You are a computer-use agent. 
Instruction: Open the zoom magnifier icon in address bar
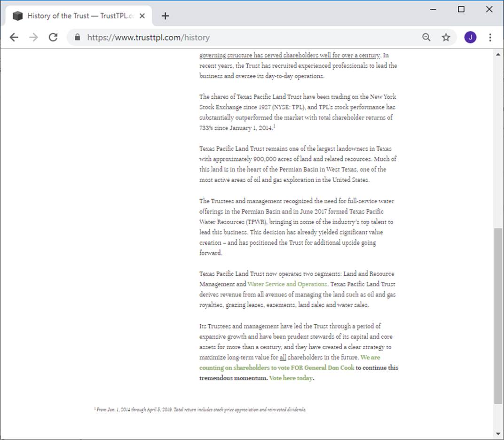click(426, 38)
